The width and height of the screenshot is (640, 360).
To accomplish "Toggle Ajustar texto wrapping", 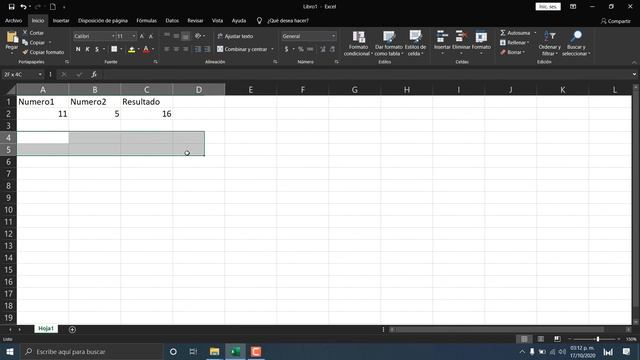I will pos(235,36).
